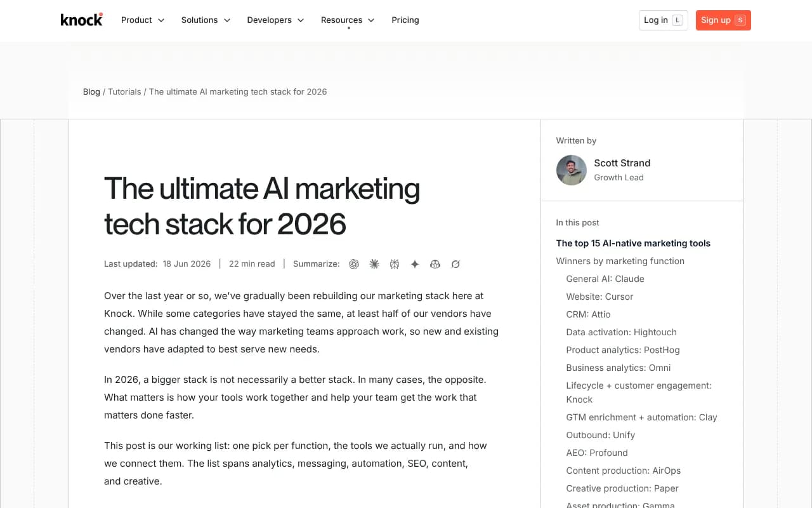812x508 pixels.
Task: Click the Knock logo in the header
Action: point(82,20)
